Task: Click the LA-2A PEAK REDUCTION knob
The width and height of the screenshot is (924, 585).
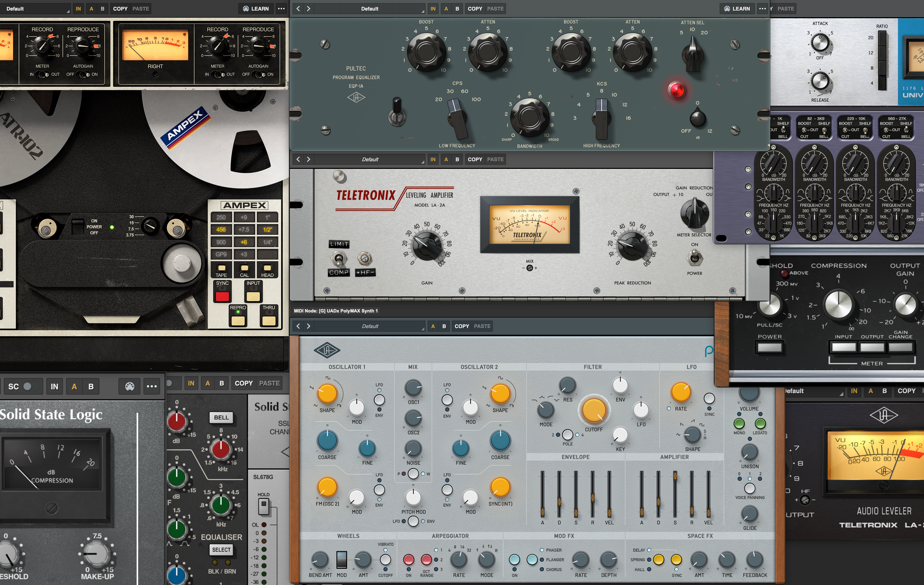Action: [633, 246]
